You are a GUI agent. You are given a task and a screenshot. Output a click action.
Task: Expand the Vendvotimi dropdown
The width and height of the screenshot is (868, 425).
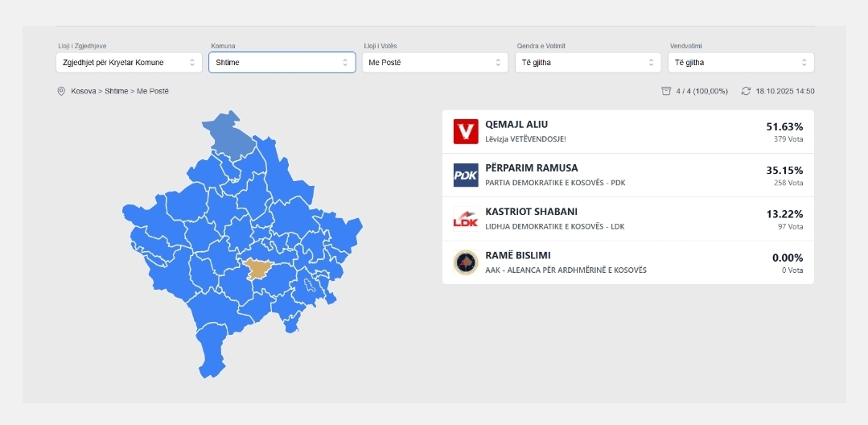pyautogui.click(x=740, y=62)
